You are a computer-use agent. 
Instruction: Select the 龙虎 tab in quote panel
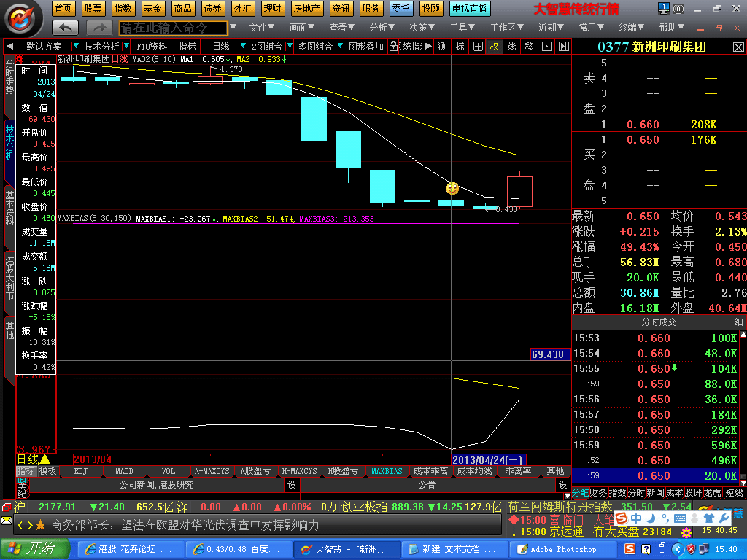point(713,493)
